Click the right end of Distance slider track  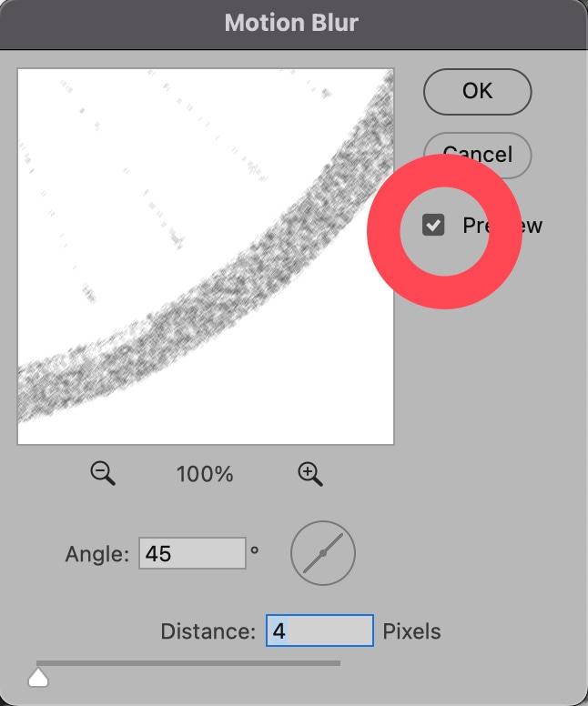[x=337, y=663]
